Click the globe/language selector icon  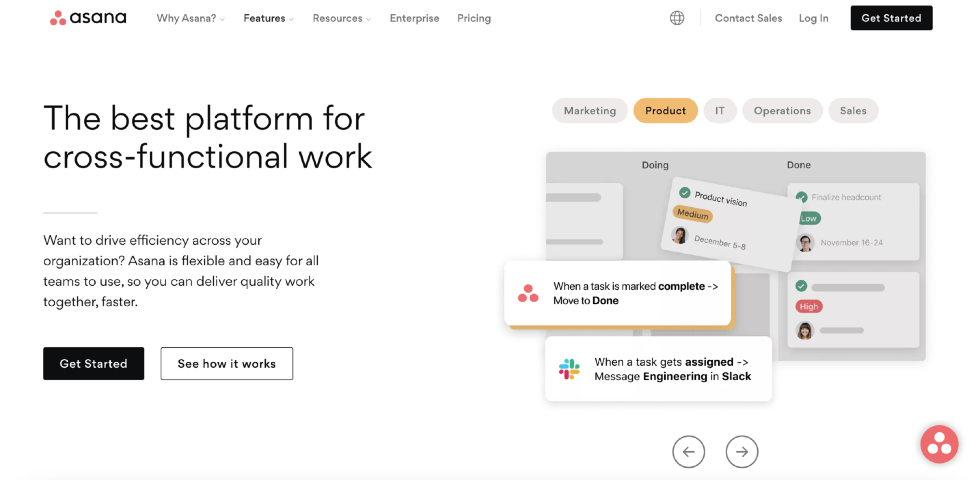pyautogui.click(x=677, y=17)
